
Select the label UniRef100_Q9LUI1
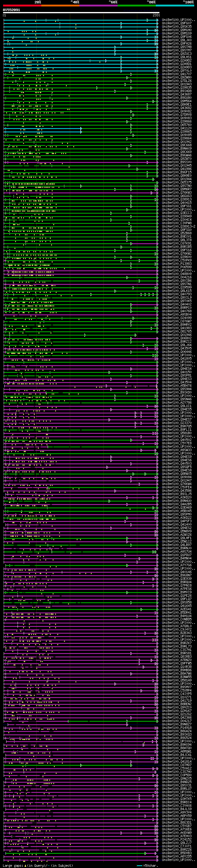tap(177, 406)
